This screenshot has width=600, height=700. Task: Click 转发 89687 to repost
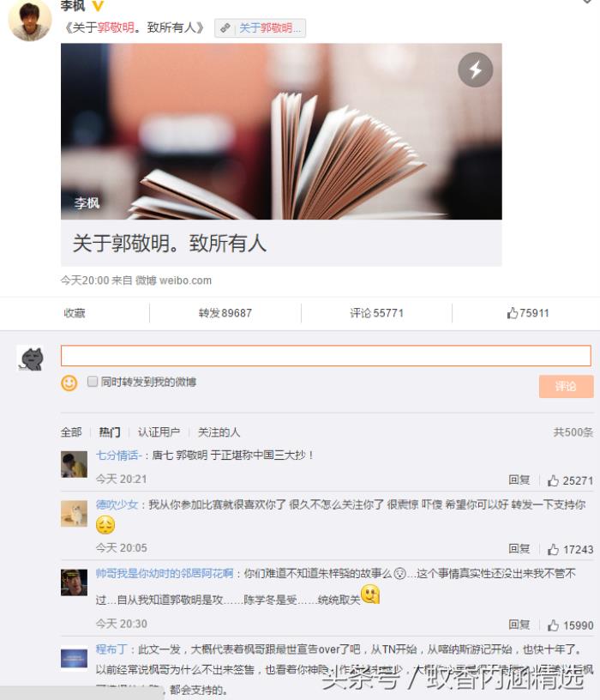(225, 313)
